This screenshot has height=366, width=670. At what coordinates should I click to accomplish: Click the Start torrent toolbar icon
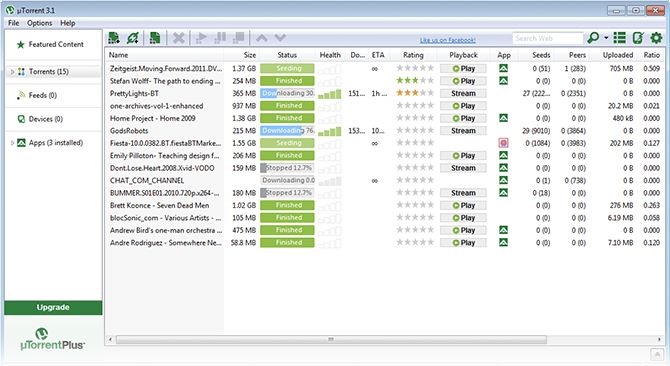click(x=201, y=38)
